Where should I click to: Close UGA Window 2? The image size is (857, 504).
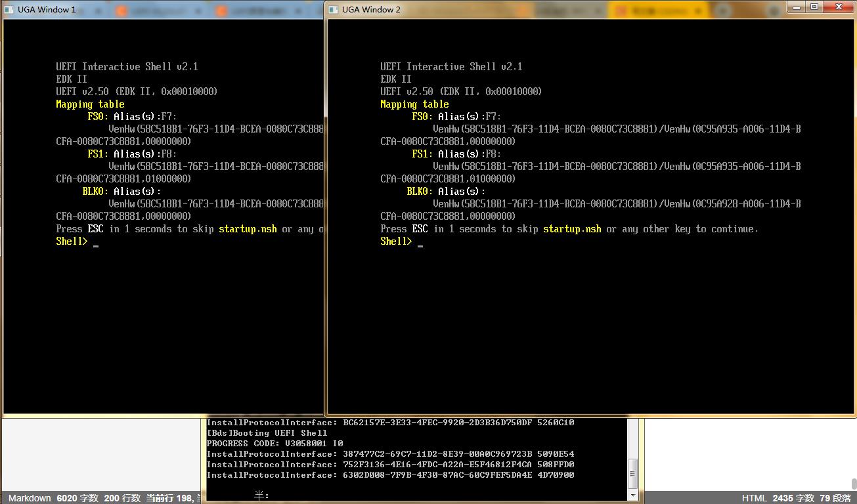click(x=839, y=7)
